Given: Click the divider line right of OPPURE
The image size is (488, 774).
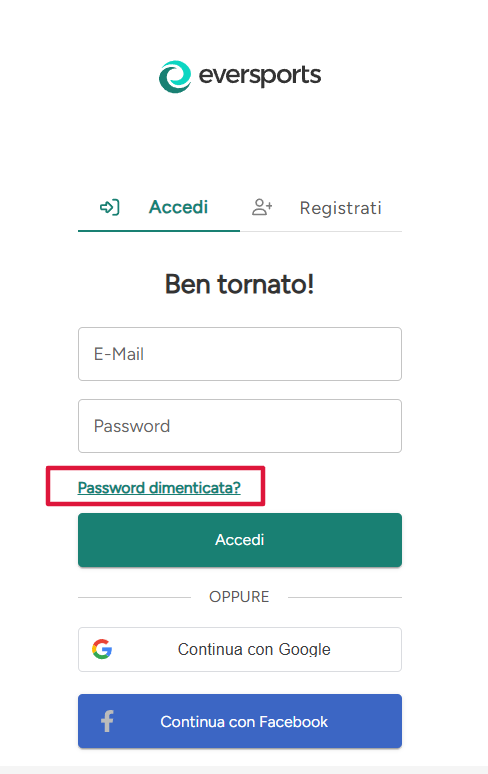Looking at the screenshot, I should tap(345, 597).
